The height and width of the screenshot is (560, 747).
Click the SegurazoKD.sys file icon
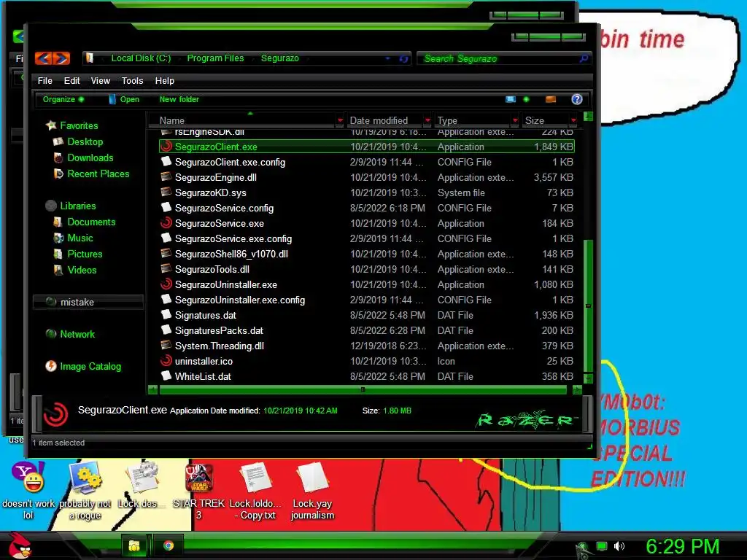[x=166, y=192]
